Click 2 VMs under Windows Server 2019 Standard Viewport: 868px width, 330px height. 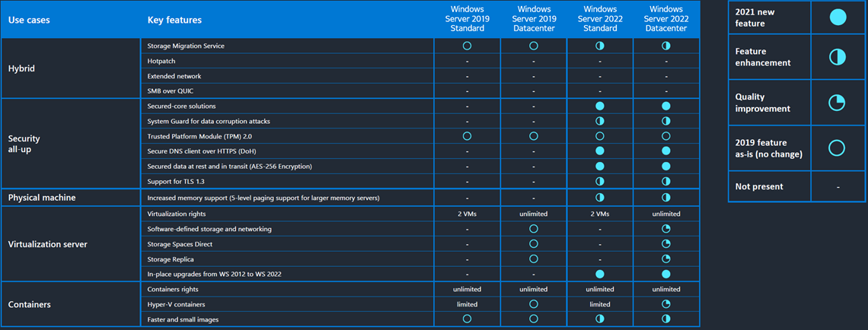tap(467, 214)
